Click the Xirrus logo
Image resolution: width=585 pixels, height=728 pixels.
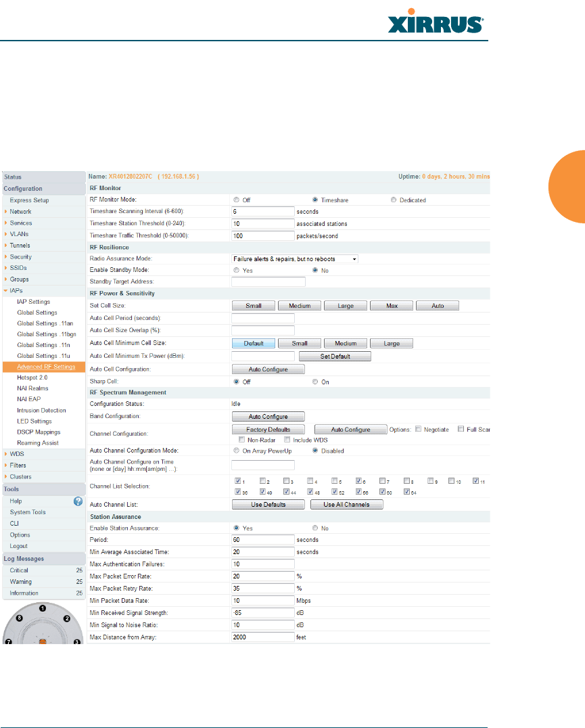click(x=436, y=22)
